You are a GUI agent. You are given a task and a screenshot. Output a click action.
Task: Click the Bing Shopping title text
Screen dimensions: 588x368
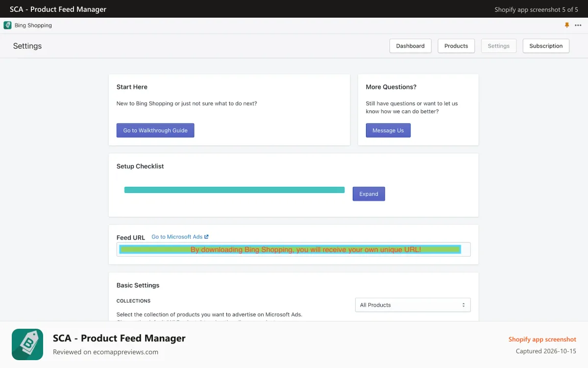click(33, 25)
